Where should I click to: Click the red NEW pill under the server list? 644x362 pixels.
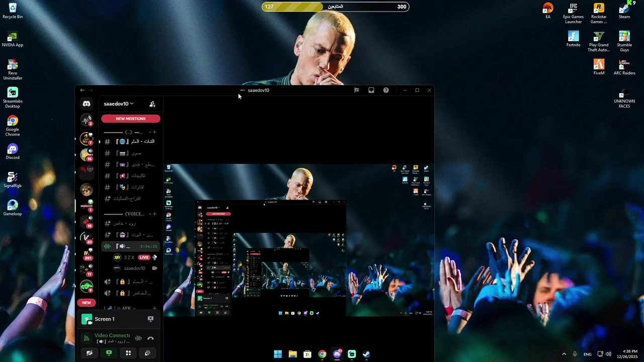(87, 303)
